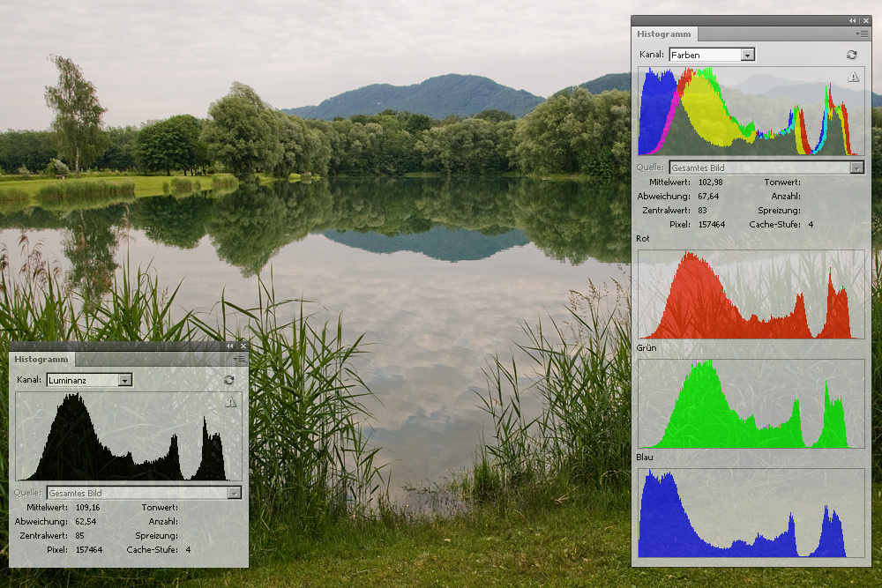
Task: Click refresh icon in Farben histogram panel
Action: click(x=852, y=55)
